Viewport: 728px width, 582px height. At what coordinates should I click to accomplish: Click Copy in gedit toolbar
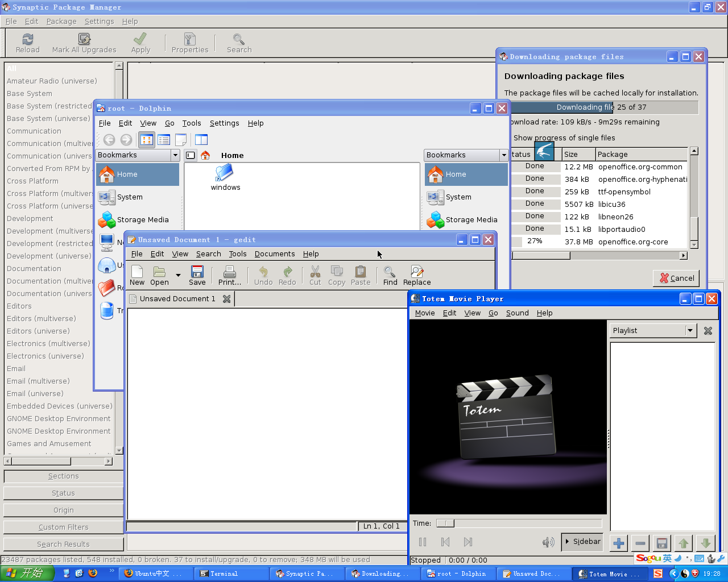[337, 276]
